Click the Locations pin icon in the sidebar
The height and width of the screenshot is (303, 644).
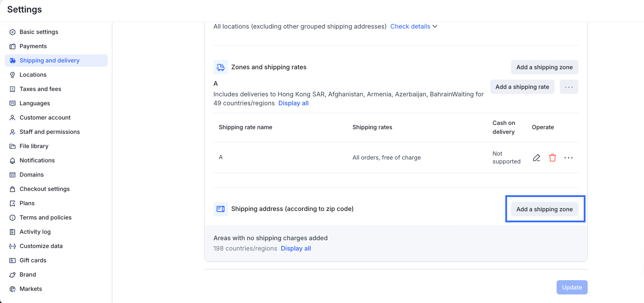pyautogui.click(x=12, y=75)
